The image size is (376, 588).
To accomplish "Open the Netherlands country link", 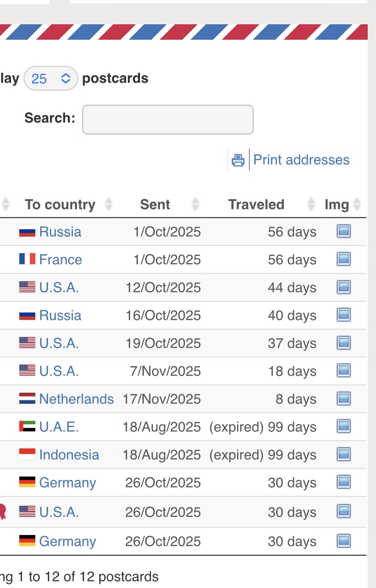I will (76, 399).
